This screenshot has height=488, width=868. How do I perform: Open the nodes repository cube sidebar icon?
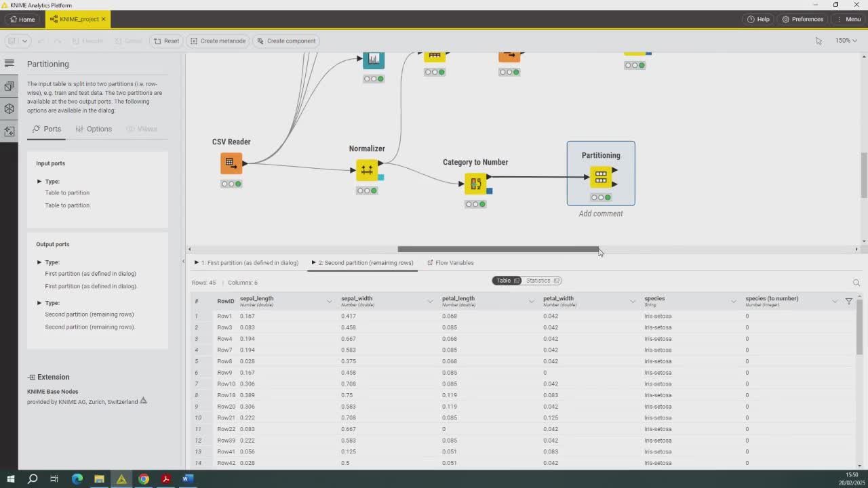coord(9,108)
